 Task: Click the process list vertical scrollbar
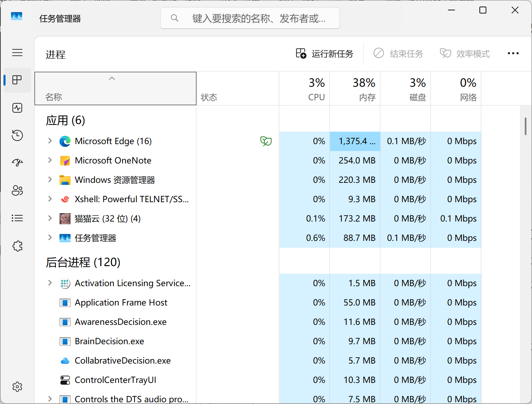(x=525, y=126)
